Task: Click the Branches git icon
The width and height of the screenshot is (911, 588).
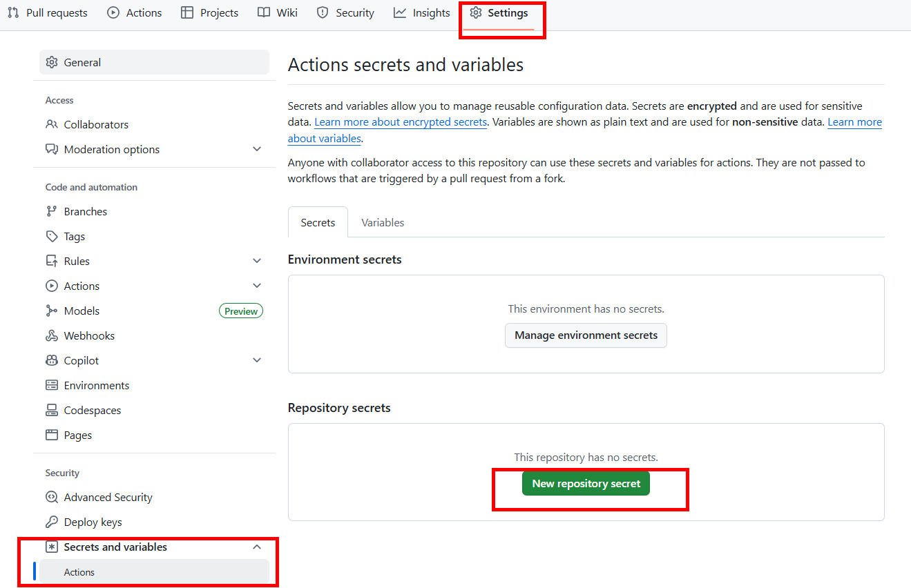Action: click(x=52, y=211)
